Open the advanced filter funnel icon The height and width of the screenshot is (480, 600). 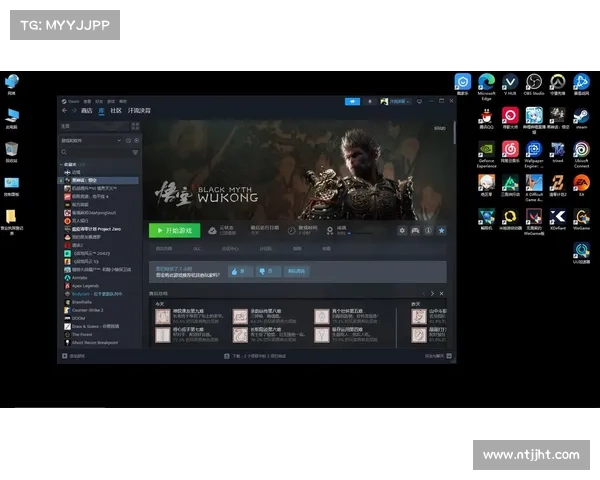click(x=135, y=152)
